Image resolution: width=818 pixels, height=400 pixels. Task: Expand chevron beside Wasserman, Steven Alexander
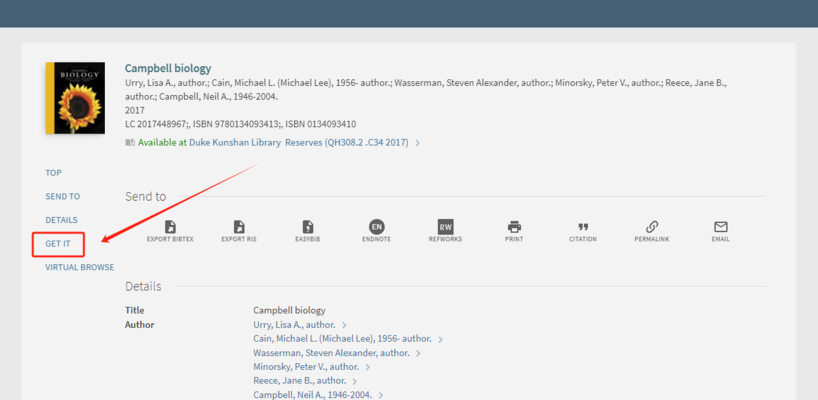[416, 353]
